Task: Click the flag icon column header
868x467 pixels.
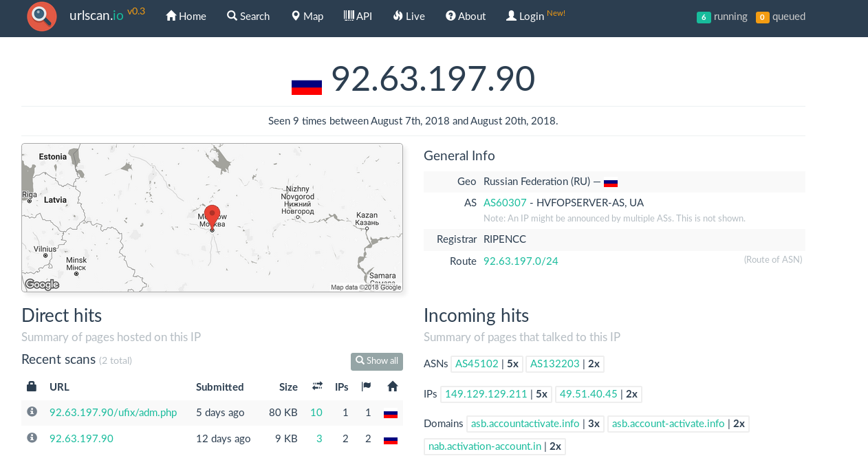Action: click(366, 387)
